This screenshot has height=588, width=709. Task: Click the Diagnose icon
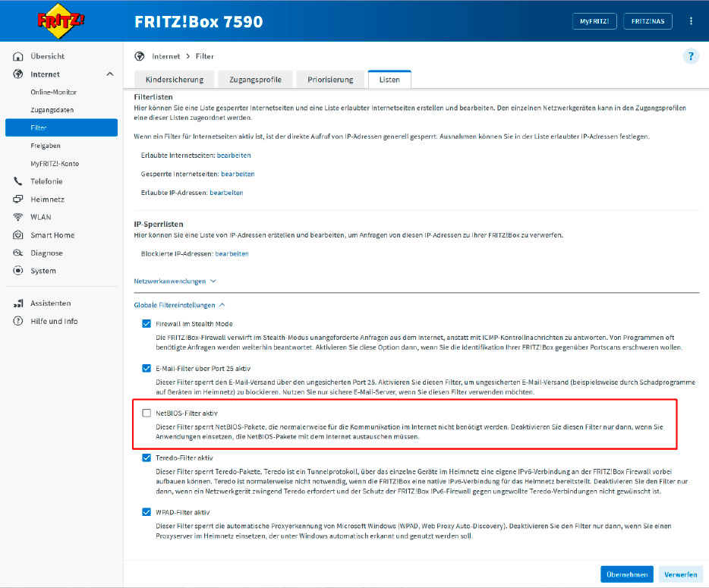[x=17, y=253]
